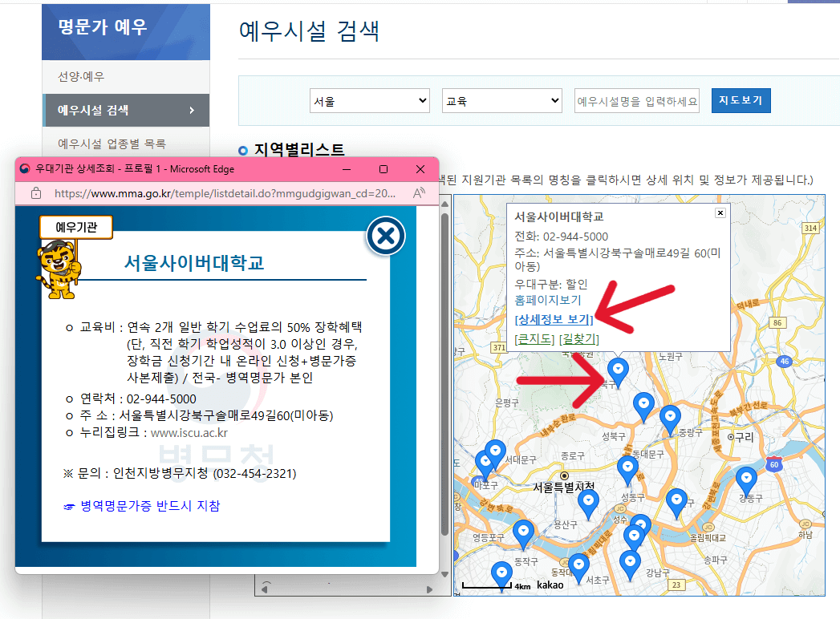Click the map pin left of 서초구
This screenshot has width=840, height=619.
pyautogui.click(x=578, y=569)
